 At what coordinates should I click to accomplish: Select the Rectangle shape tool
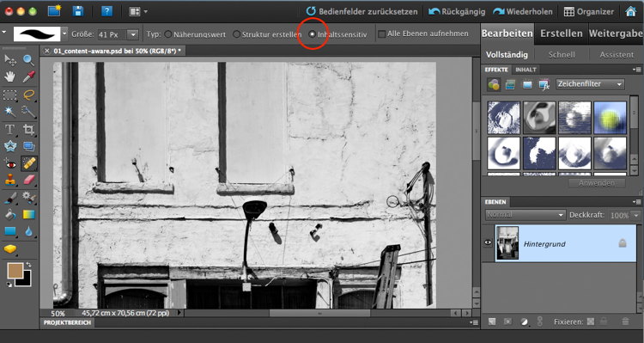[9, 231]
